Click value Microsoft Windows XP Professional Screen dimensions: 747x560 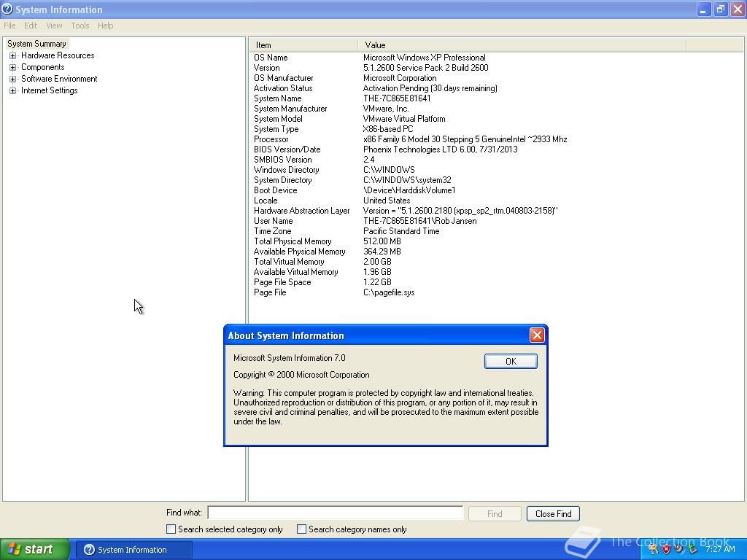coord(425,58)
